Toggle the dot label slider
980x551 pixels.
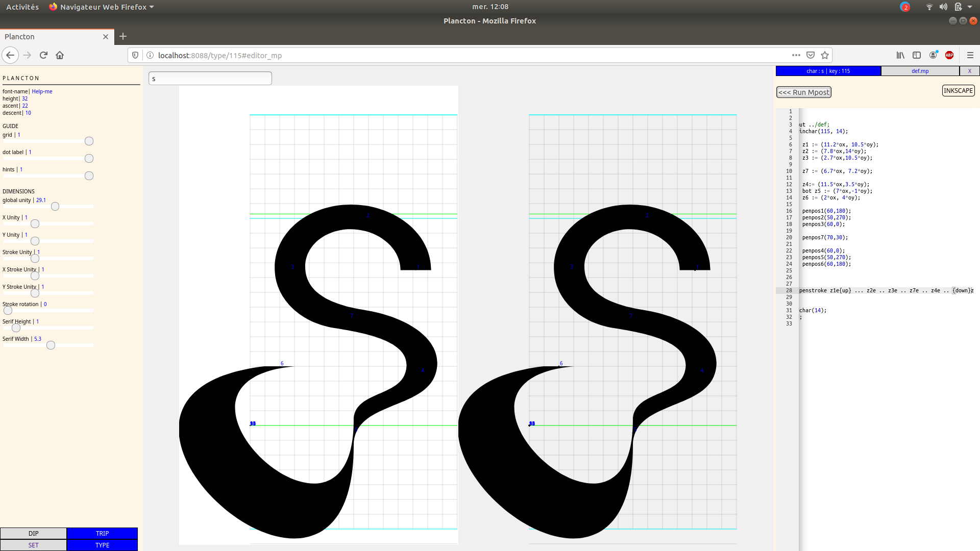[89, 159]
